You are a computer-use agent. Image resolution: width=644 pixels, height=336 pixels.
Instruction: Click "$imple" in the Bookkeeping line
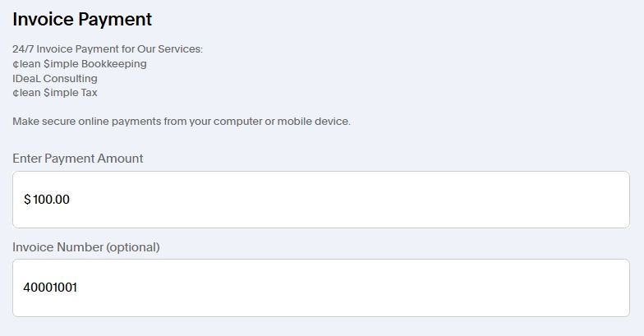click(61, 64)
